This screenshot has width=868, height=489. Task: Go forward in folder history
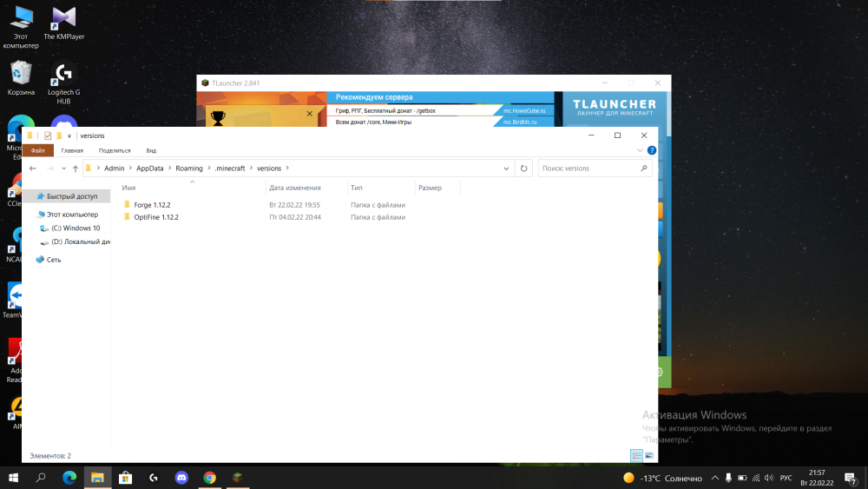pos(49,169)
